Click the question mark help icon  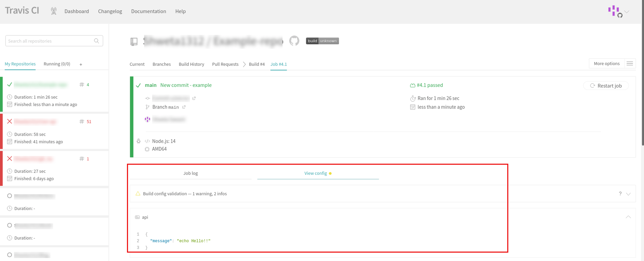click(x=620, y=193)
